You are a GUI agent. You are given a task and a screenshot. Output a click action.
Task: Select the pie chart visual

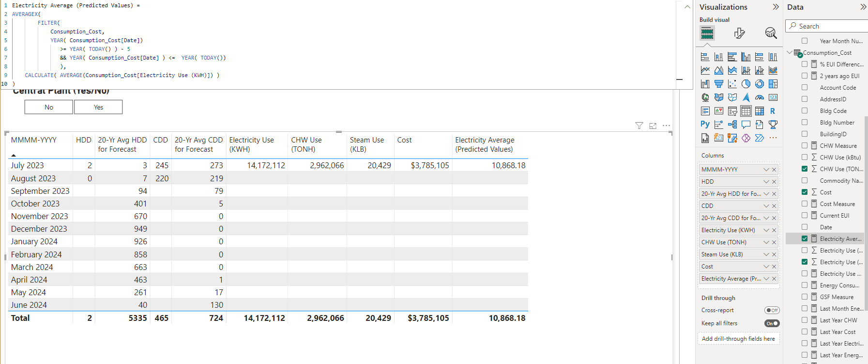click(x=746, y=84)
